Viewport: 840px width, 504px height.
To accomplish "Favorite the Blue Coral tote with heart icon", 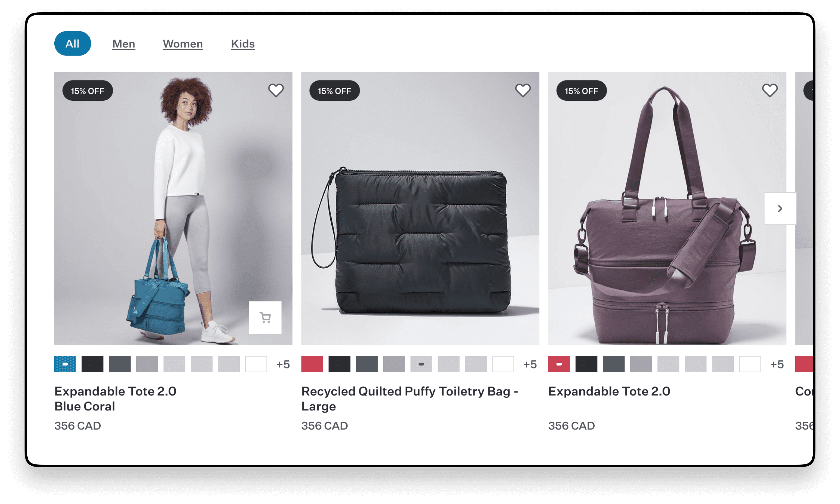I will point(275,91).
